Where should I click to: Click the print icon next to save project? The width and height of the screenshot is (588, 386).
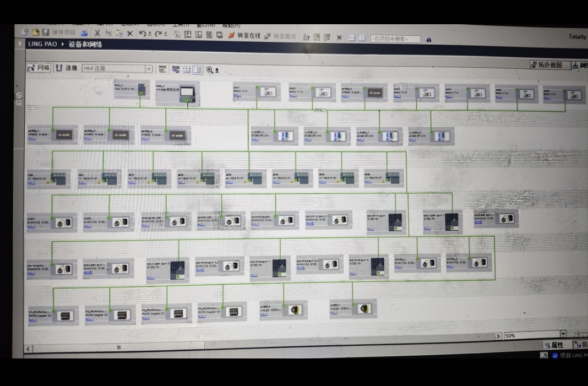coord(85,33)
